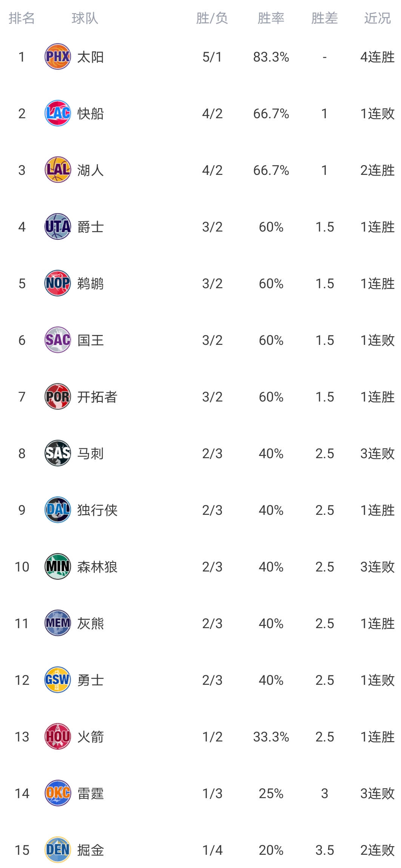Tap the LAC Clippers logo icon
This screenshot has width=401, height=868.
tap(58, 113)
